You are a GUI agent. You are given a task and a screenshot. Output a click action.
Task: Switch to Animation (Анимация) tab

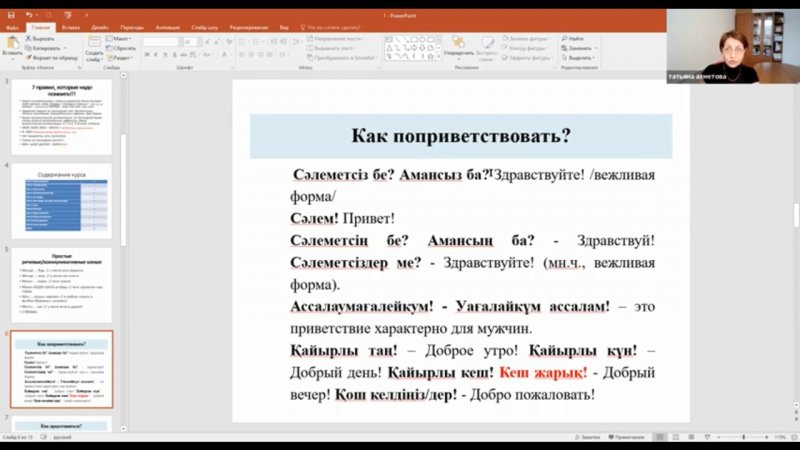click(167, 28)
